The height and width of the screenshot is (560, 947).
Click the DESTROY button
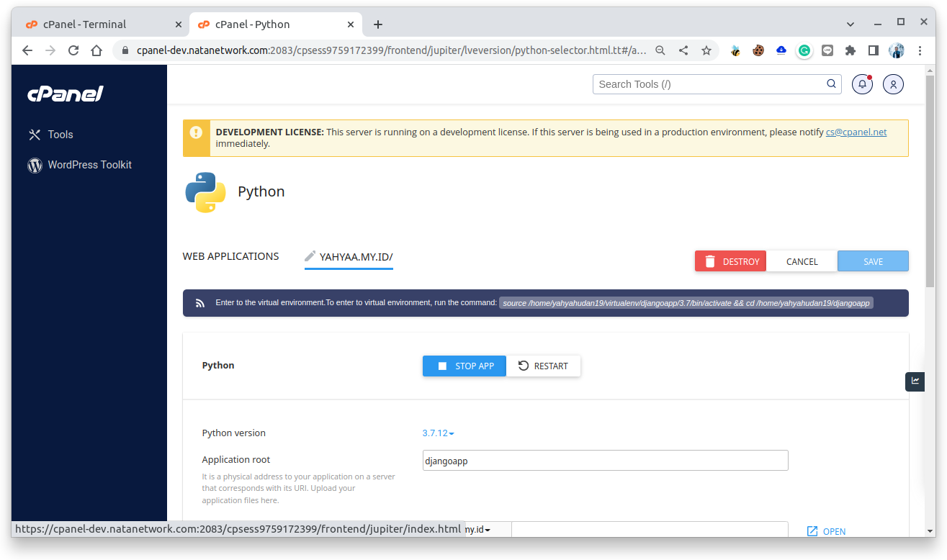[730, 261]
